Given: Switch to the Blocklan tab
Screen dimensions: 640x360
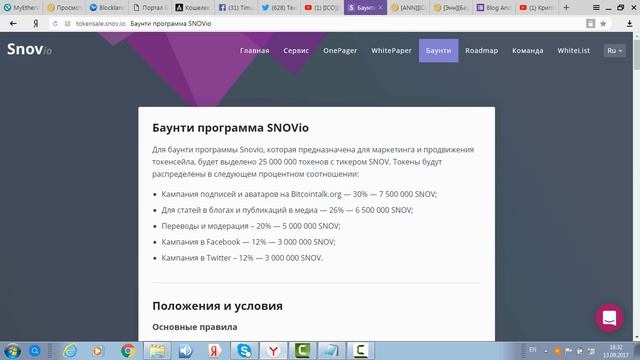Looking at the screenshot, I should click(106, 7).
